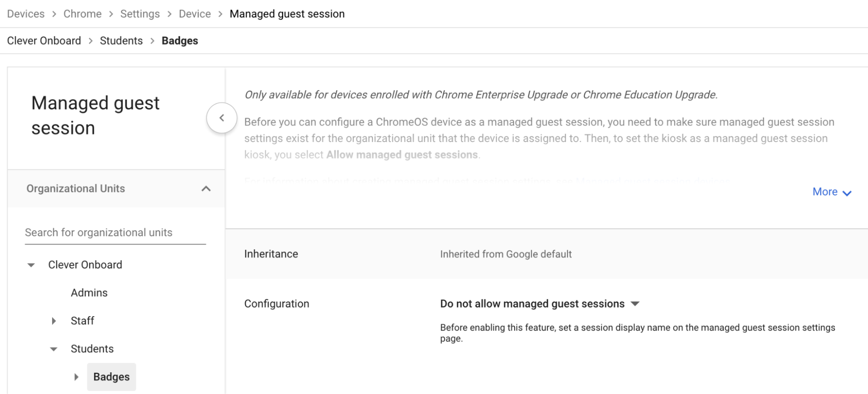The height and width of the screenshot is (394, 868).
Task: Select the Staff organizational unit
Action: pos(83,321)
